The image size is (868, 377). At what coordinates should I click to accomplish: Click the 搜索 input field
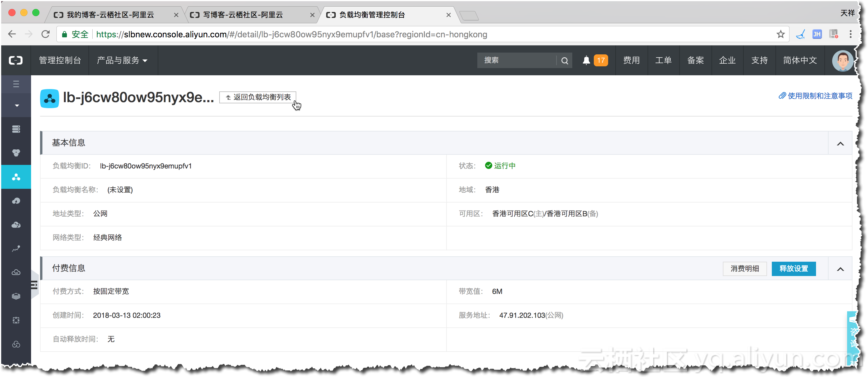[516, 60]
